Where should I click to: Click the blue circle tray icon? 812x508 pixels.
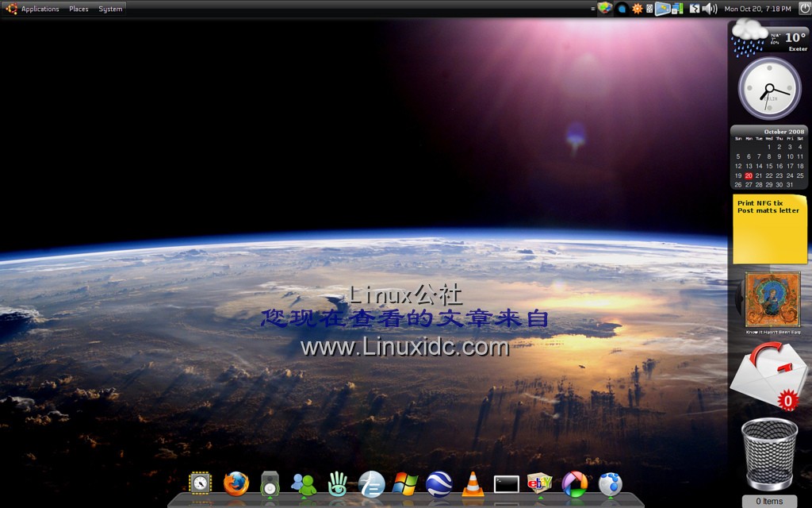[622, 9]
